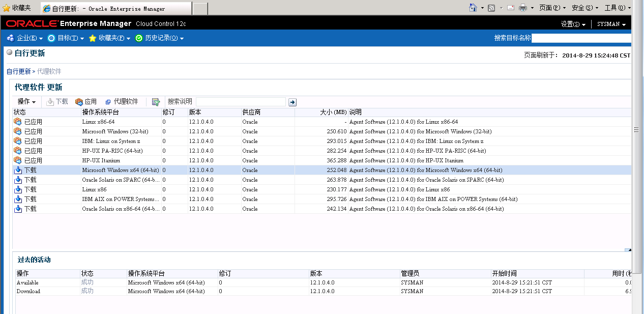Select the 2014-8-29 15:21:51 CST time in Download row
Screen dimensions: 644x314
pyautogui.click(x=522, y=291)
